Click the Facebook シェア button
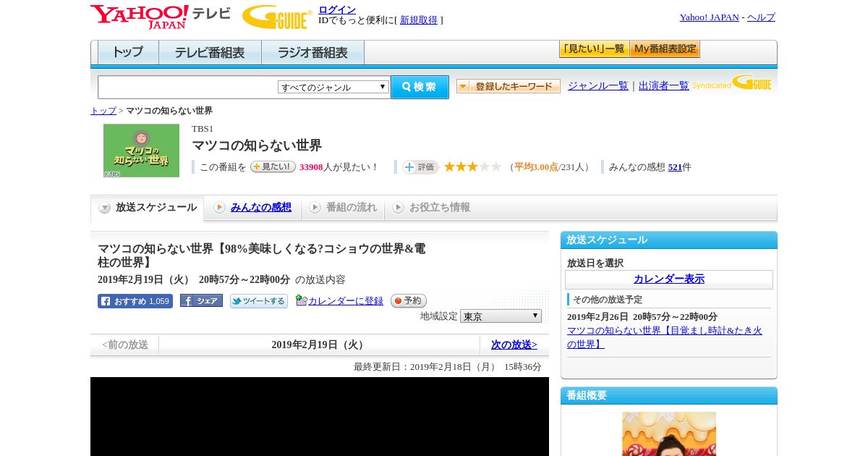868x456 pixels. (x=201, y=300)
